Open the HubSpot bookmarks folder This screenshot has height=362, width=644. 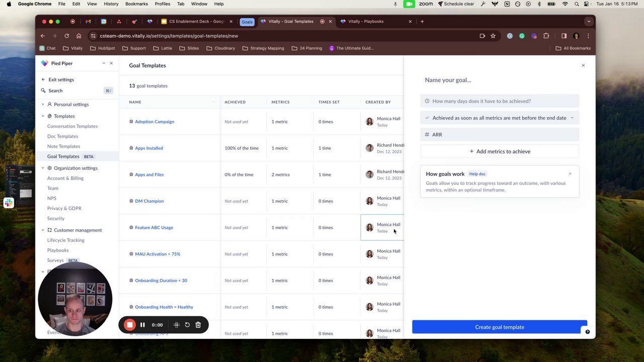coord(103,48)
